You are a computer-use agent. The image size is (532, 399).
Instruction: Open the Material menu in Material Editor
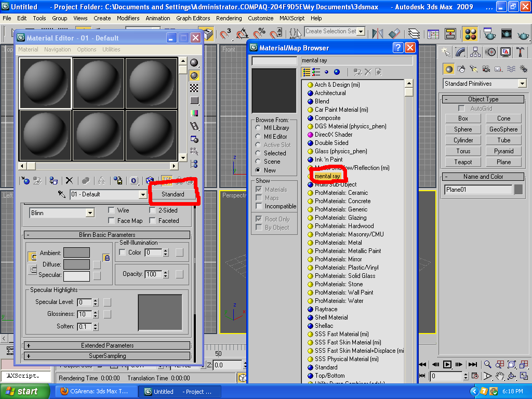pos(28,49)
